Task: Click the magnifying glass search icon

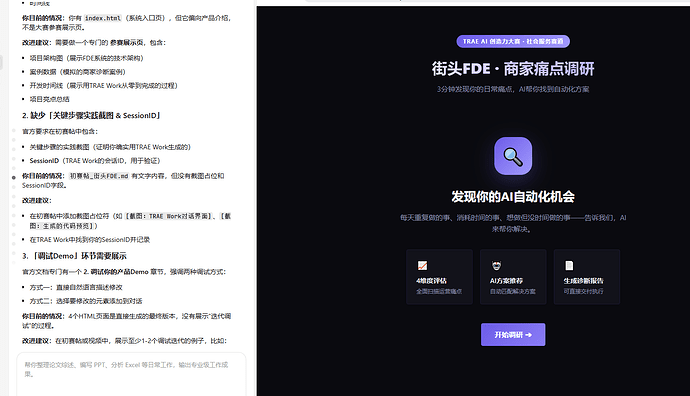Action: point(513,156)
